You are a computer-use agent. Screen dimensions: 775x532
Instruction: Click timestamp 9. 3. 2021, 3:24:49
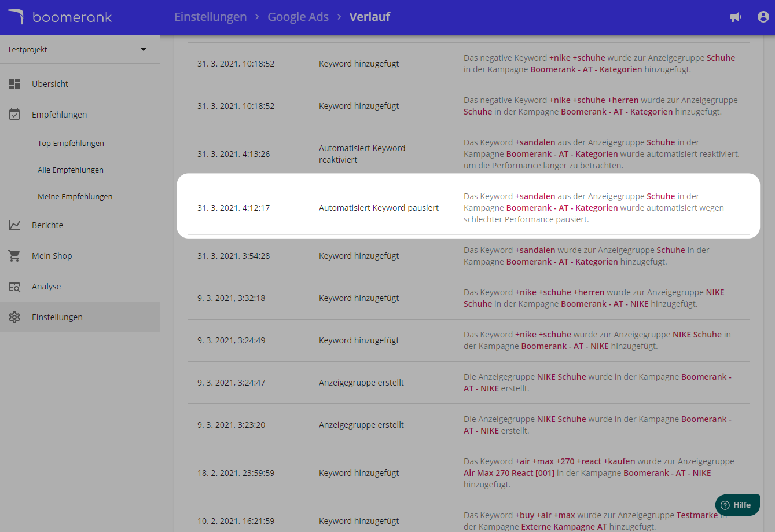[x=231, y=340]
